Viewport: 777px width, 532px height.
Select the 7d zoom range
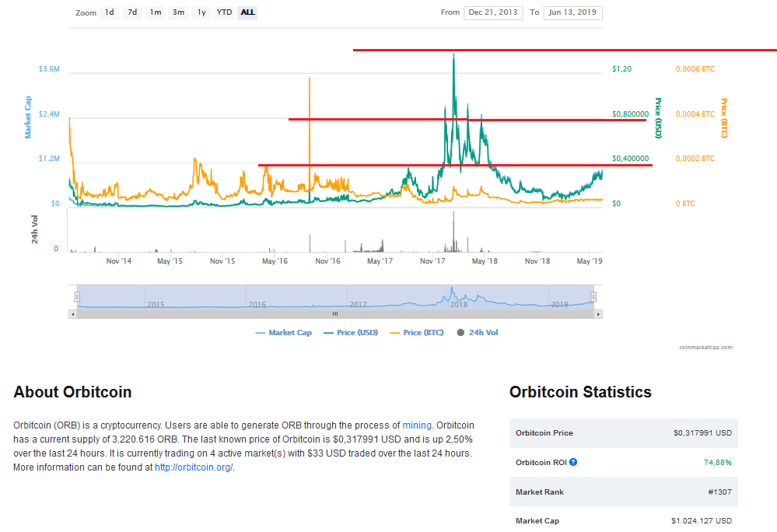click(131, 12)
